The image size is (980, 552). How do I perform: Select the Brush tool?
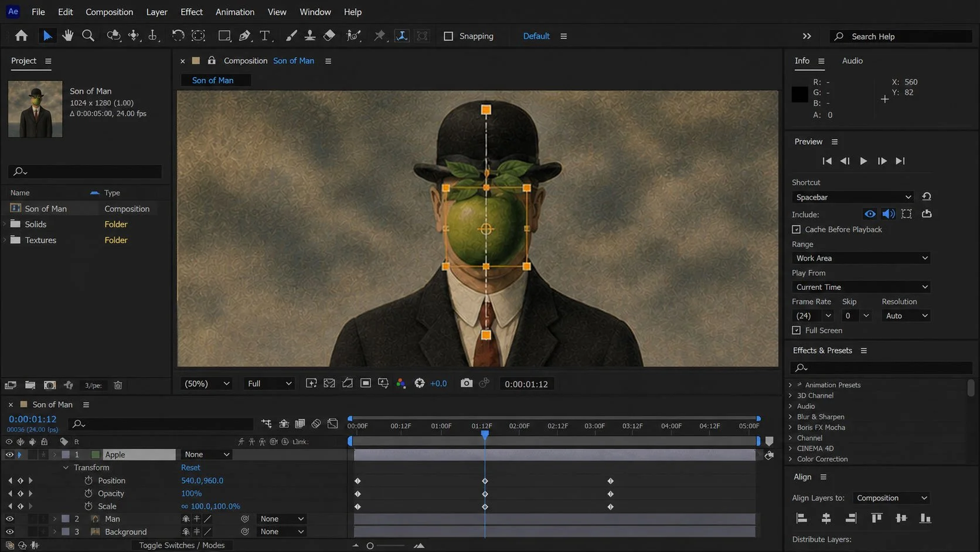(x=291, y=36)
